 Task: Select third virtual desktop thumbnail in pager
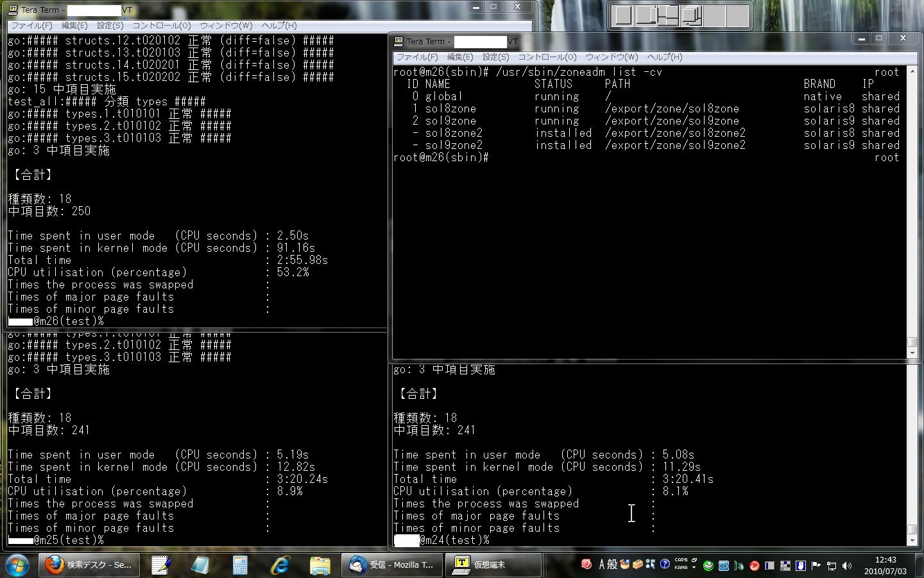click(x=668, y=15)
